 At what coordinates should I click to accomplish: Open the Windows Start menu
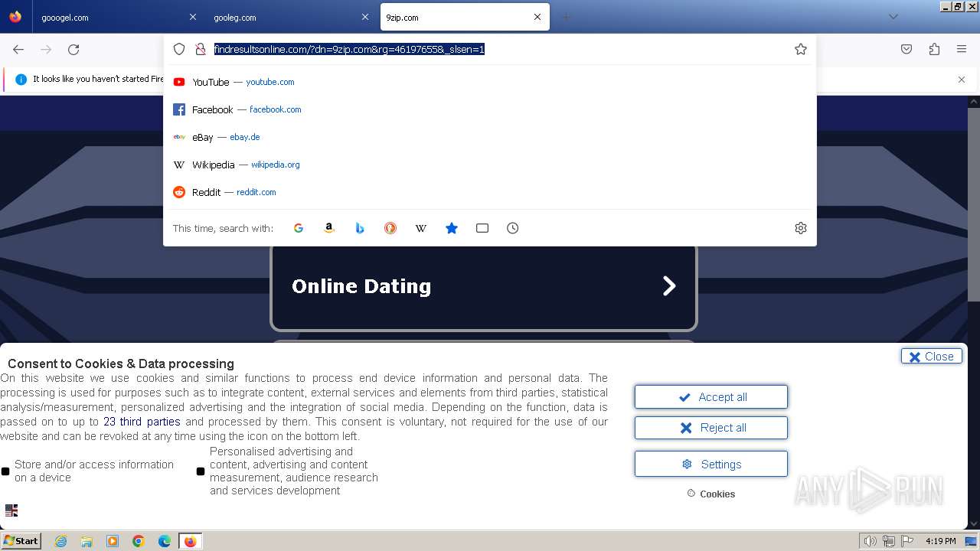[x=21, y=541]
